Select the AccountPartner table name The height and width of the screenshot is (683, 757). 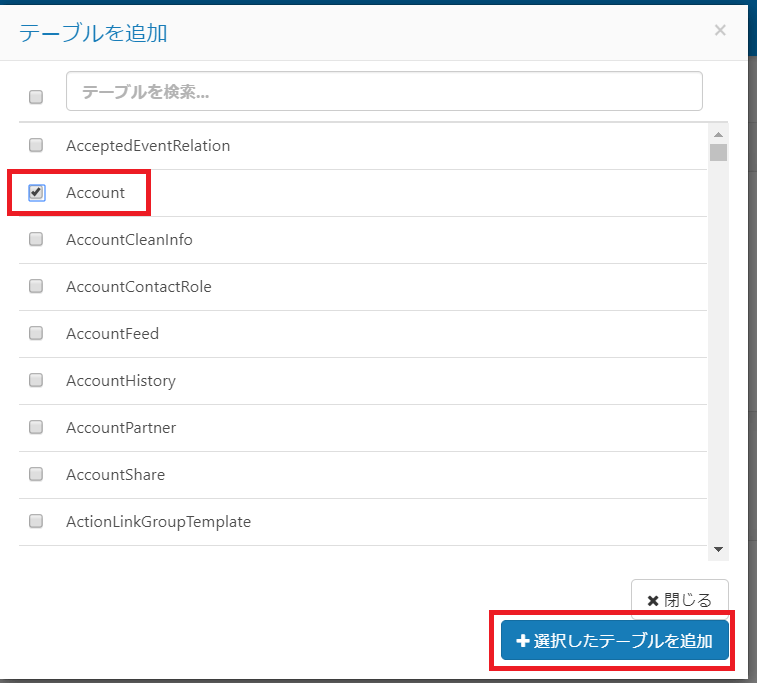click(121, 428)
